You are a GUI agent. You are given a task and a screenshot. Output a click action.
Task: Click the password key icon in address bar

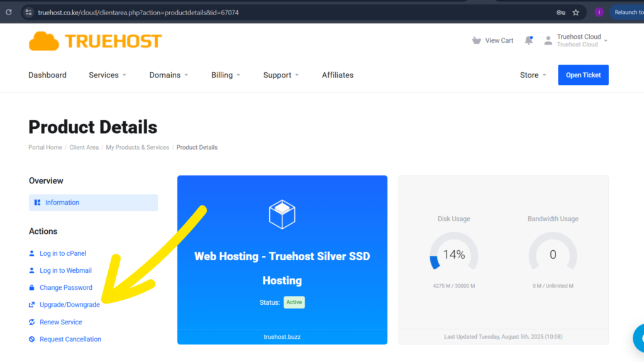click(560, 13)
